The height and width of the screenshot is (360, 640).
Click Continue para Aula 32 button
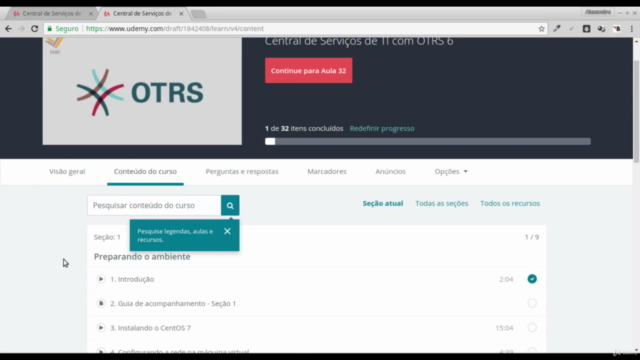click(x=309, y=71)
